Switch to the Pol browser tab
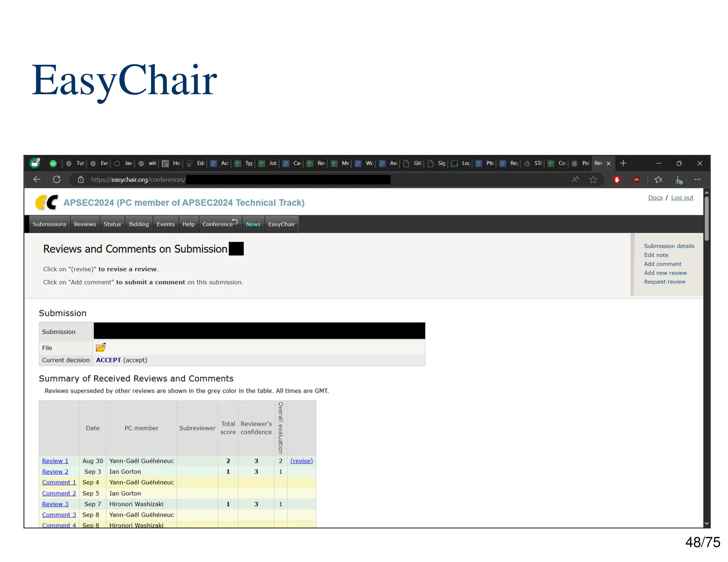This screenshot has width=728, height=562. click(x=580, y=163)
